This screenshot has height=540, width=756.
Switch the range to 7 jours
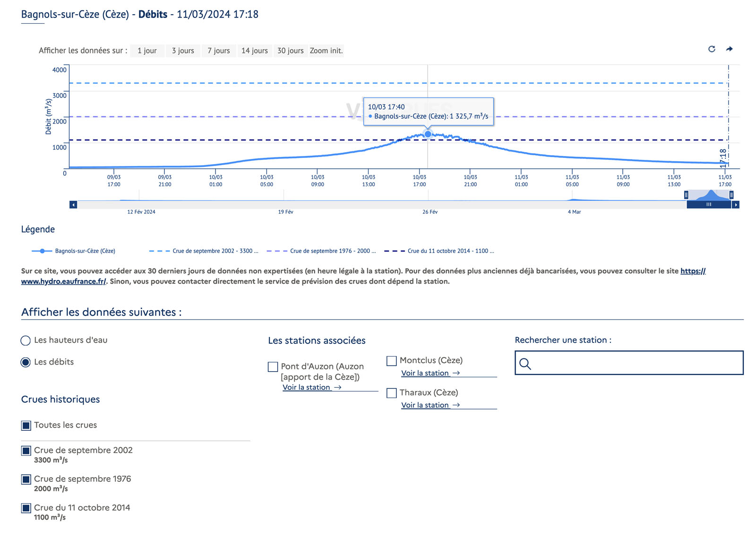[x=218, y=51]
